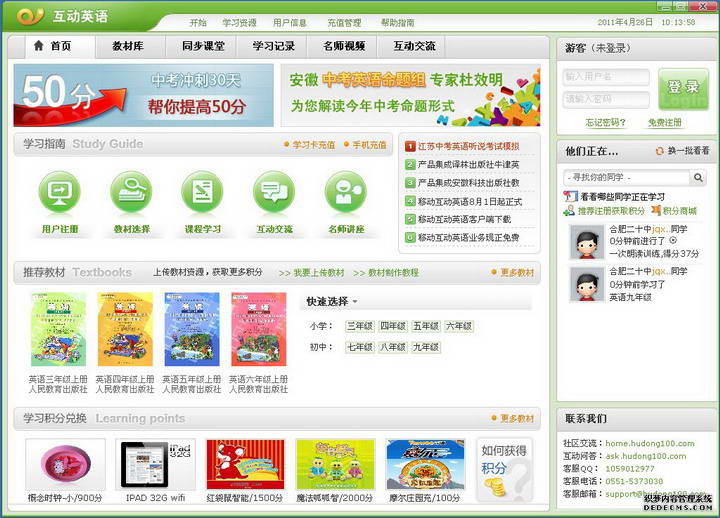Click the 看看哪些同学正在学习 icon
This screenshot has height=518, width=720.
[570, 197]
